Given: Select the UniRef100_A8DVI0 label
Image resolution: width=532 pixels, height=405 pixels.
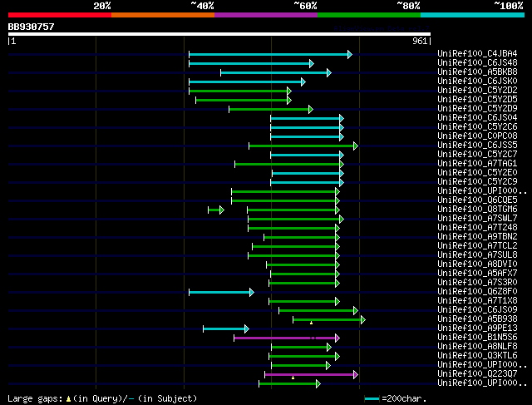Looking at the screenshot, I should [x=477, y=264].
